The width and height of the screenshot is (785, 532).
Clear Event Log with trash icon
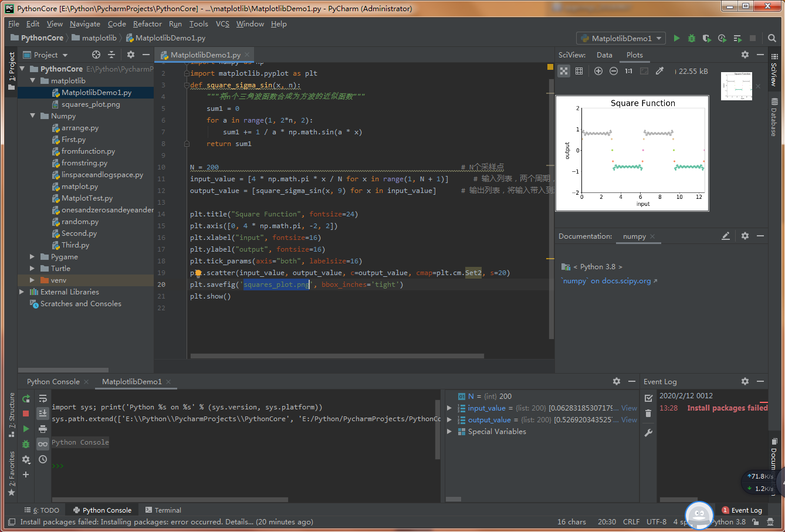click(x=648, y=414)
